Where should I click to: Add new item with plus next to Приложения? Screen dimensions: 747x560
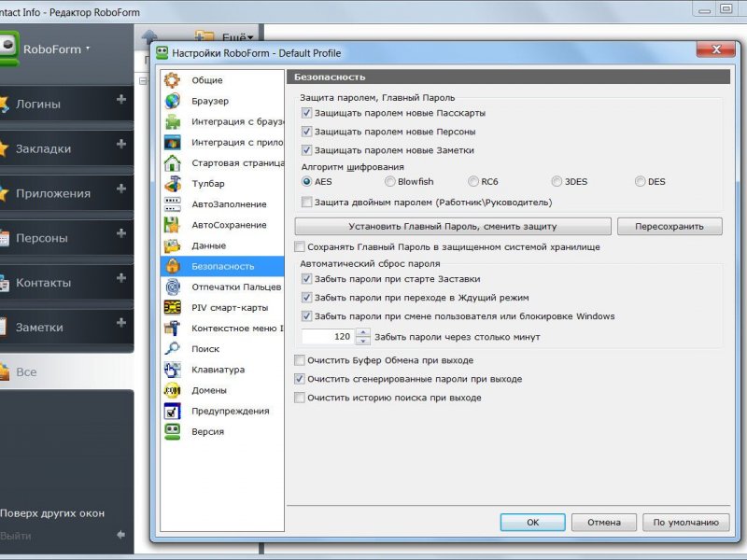(121, 189)
